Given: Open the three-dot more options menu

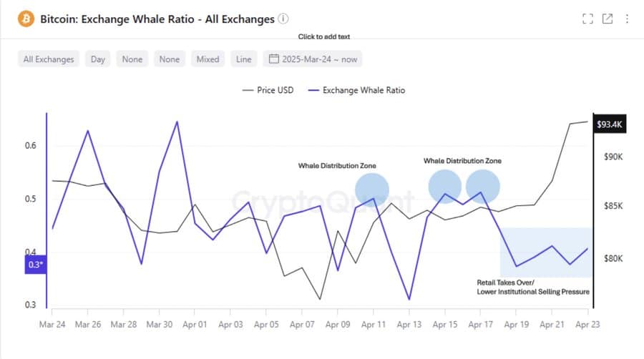Looking at the screenshot, I should pyautogui.click(x=627, y=19).
